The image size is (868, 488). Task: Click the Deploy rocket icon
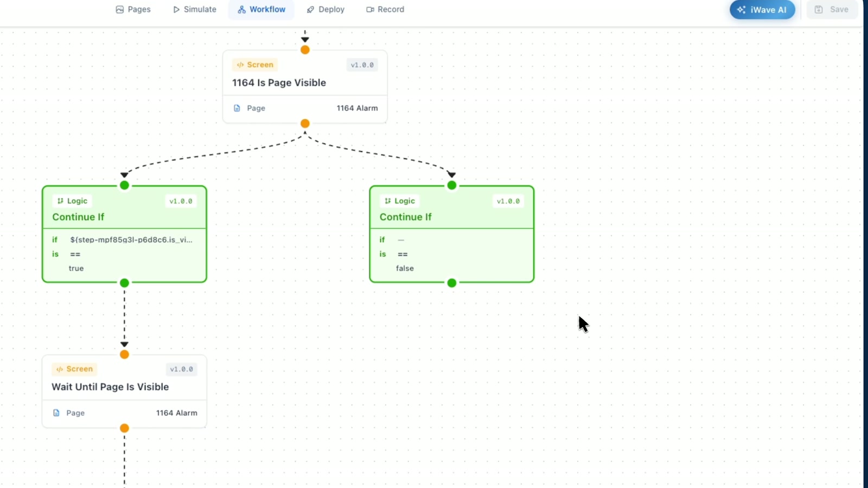(x=311, y=9)
